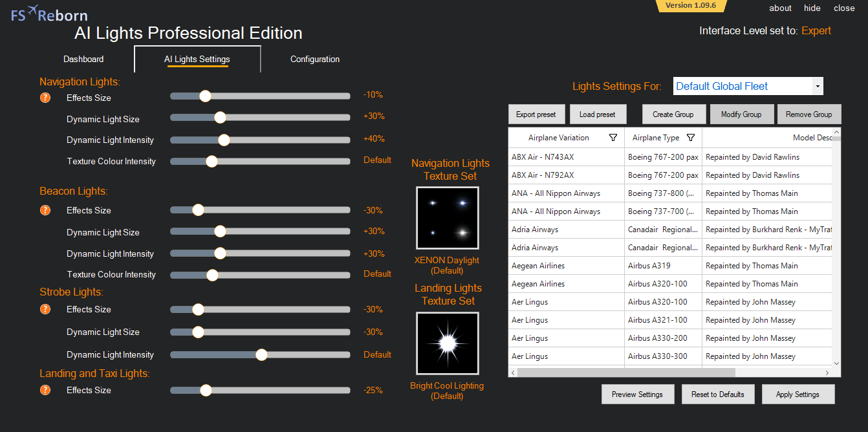Click the table's scroll down arrow
The image size is (868, 432).
[x=836, y=363]
